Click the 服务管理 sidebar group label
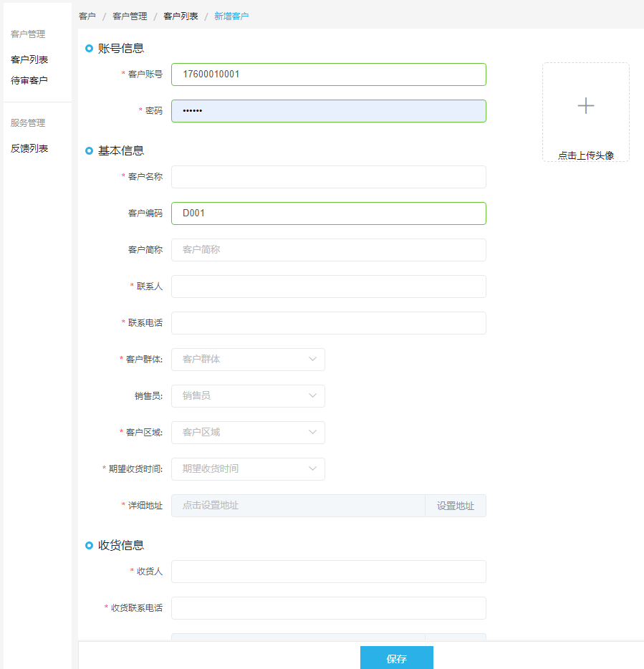The width and height of the screenshot is (644, 669). (x=28, y=123)
